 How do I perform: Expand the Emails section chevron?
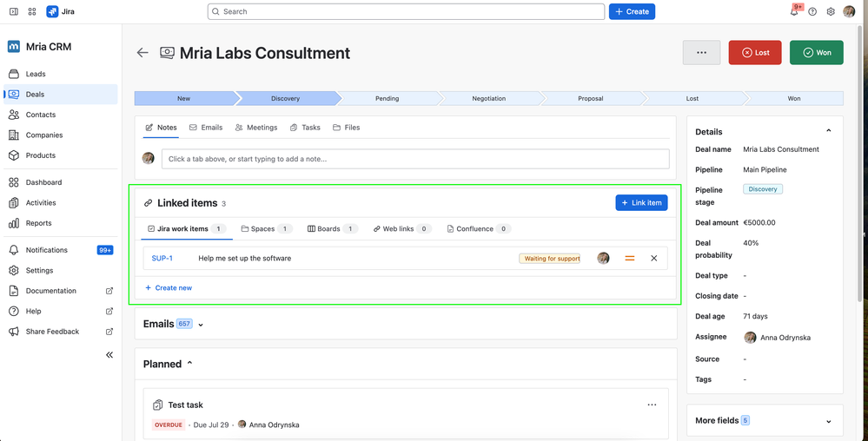pyautogui.click(x=201, y=325)
